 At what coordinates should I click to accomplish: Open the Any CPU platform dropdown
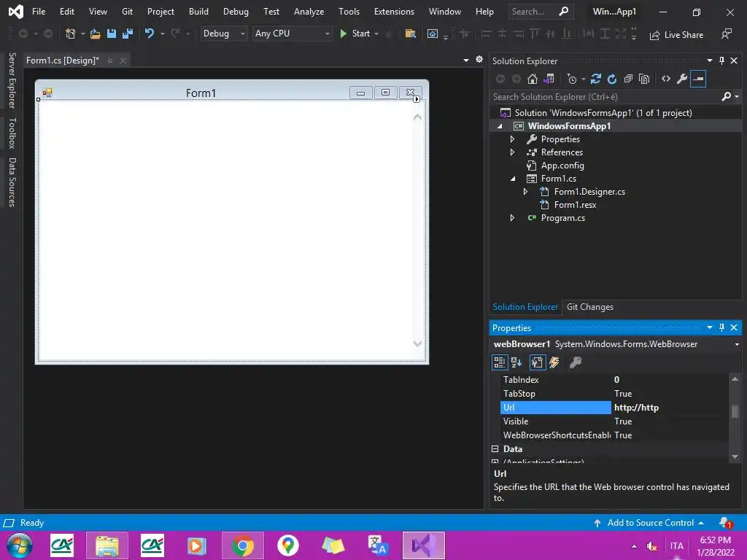(292, 34)
